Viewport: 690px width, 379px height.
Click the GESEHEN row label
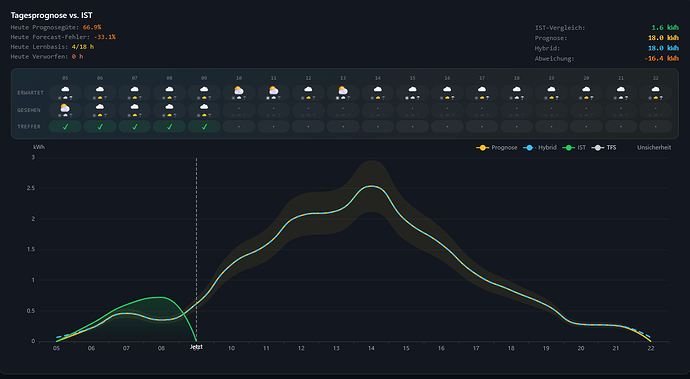(x=29, y=110)
